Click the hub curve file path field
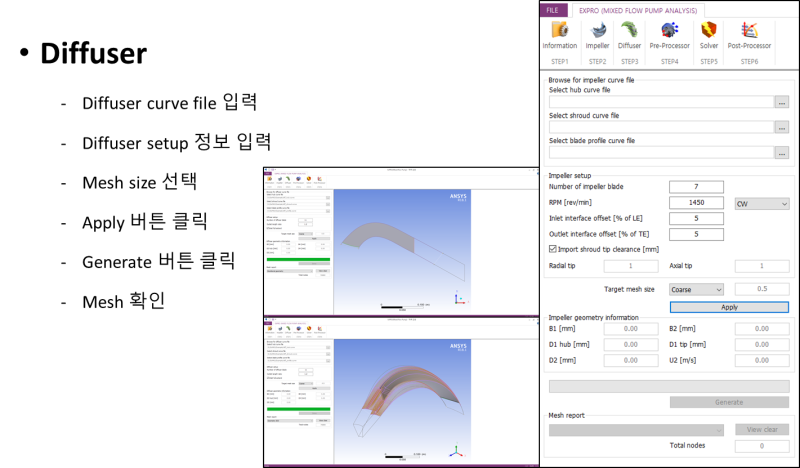This screenshot has width=800, height=468. (661, 102)
